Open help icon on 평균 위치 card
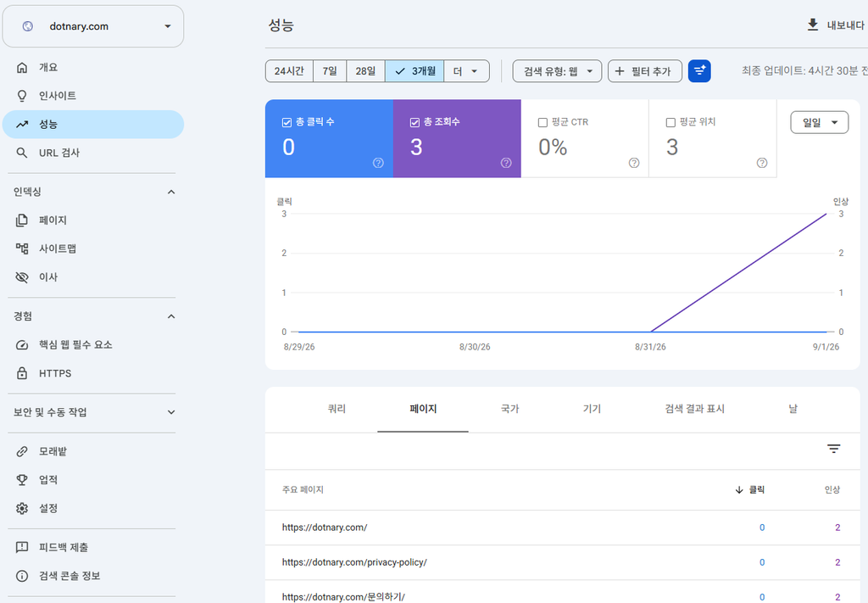 tap(762, 163)
